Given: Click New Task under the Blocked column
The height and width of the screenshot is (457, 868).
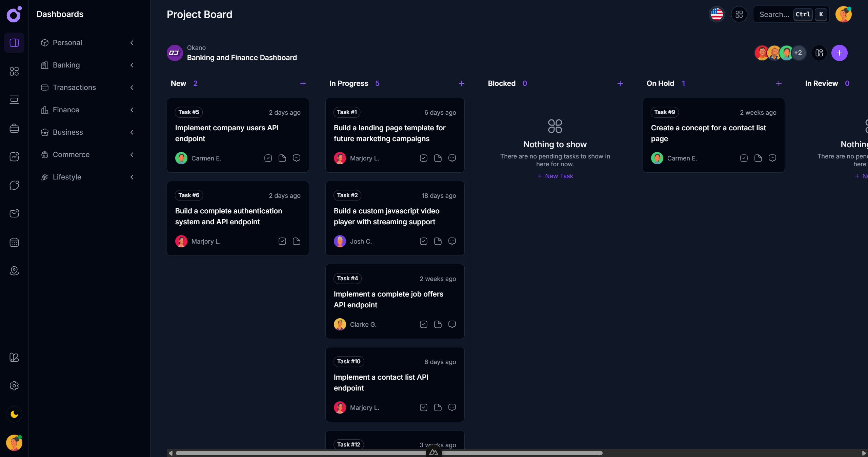Looking at the screenshot, I should pos(555,176).
